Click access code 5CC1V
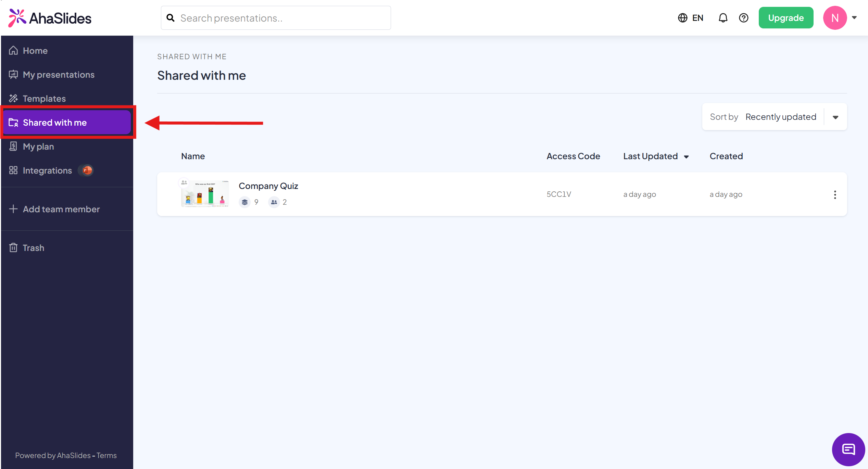This screenshot has width=868, height=469. click(x=559, y=194)
